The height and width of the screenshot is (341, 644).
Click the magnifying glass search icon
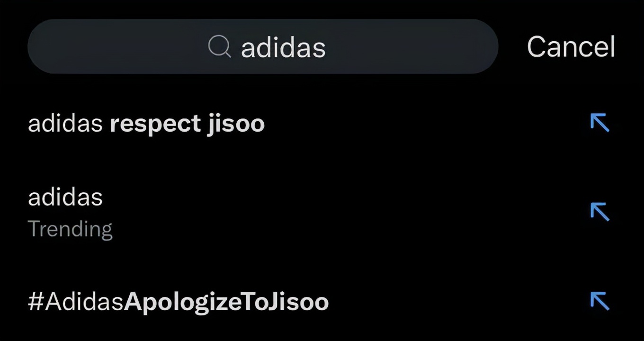(220, 47)
